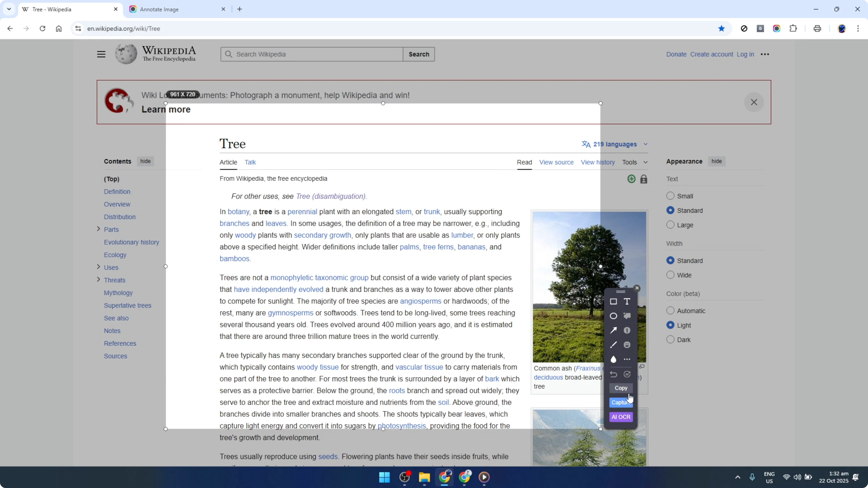Select the text annotation tool
This screenshot has width=868, height=488.
click(627, 302)
